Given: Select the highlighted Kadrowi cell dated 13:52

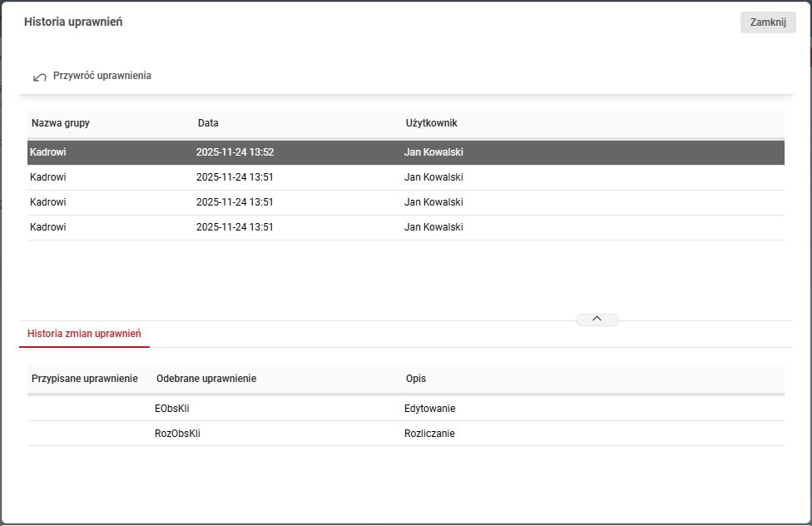Looking at the screenshot, I should [x=48, y=152].
